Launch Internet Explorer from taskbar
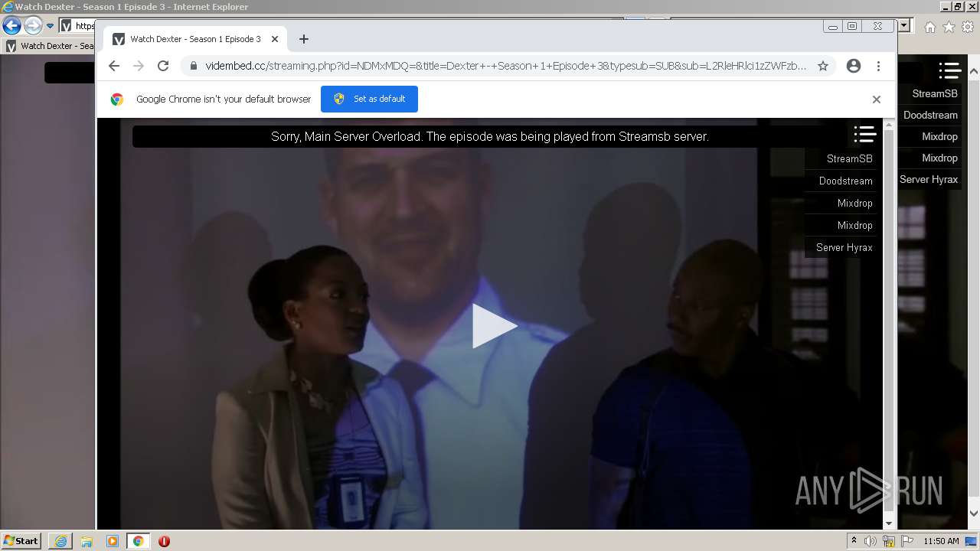Viewport: 980px width, 551px height. 60,541
